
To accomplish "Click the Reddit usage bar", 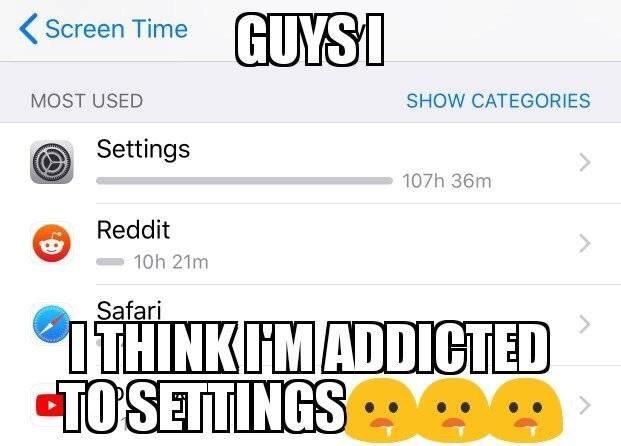I will pyautogui.click(x=110, y=262).
